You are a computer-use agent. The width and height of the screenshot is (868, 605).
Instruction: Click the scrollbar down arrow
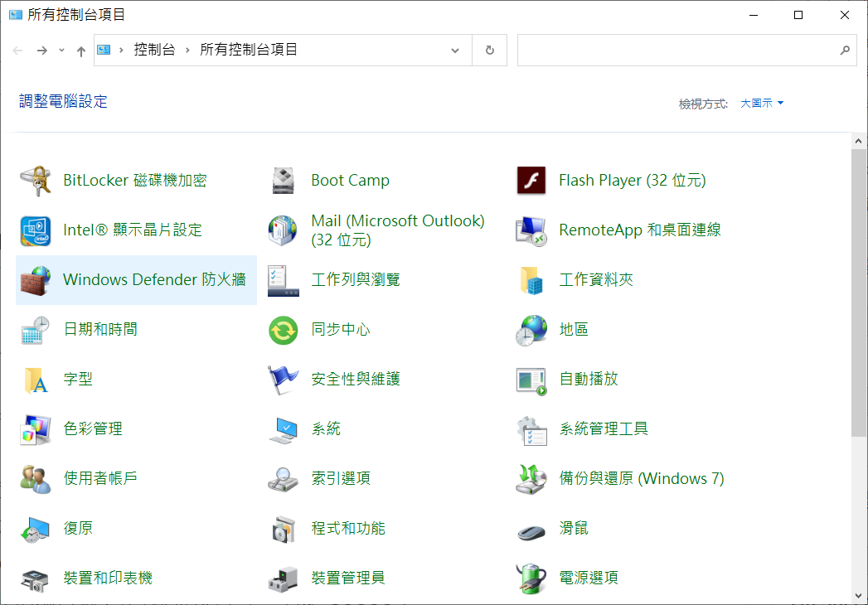[x=859, y=596]
